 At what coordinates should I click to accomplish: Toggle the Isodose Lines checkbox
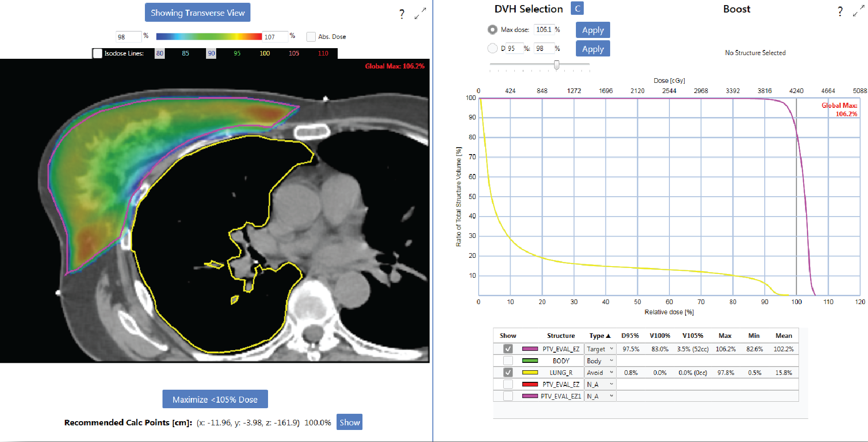[98, 53]
